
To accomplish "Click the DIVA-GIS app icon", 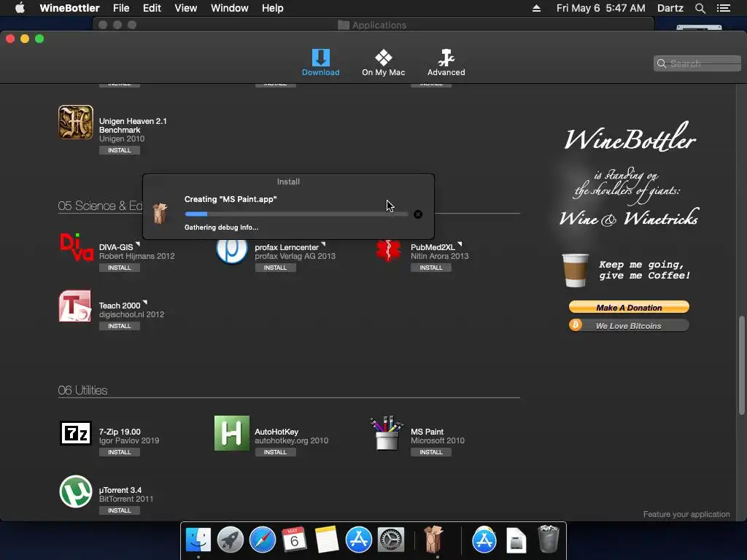I will (x=76, y=247).
